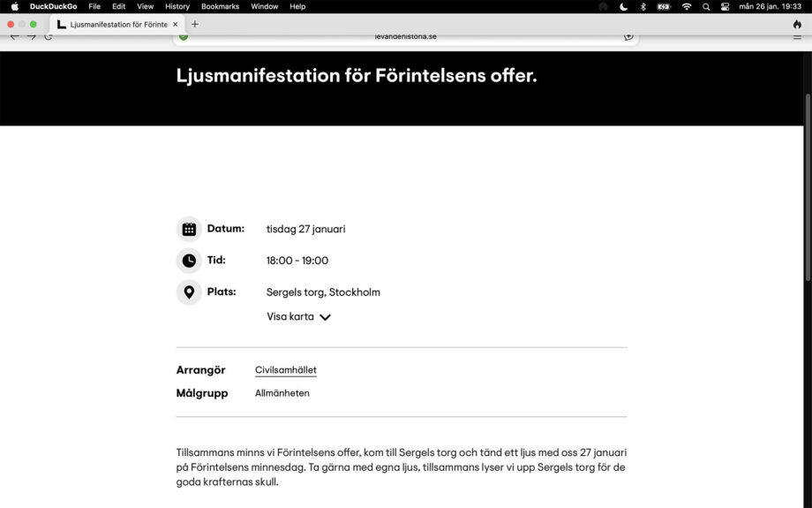Click the calendar icon beside Datum
The height and width of the screenshot is (508, 812).
coord(189,230)
